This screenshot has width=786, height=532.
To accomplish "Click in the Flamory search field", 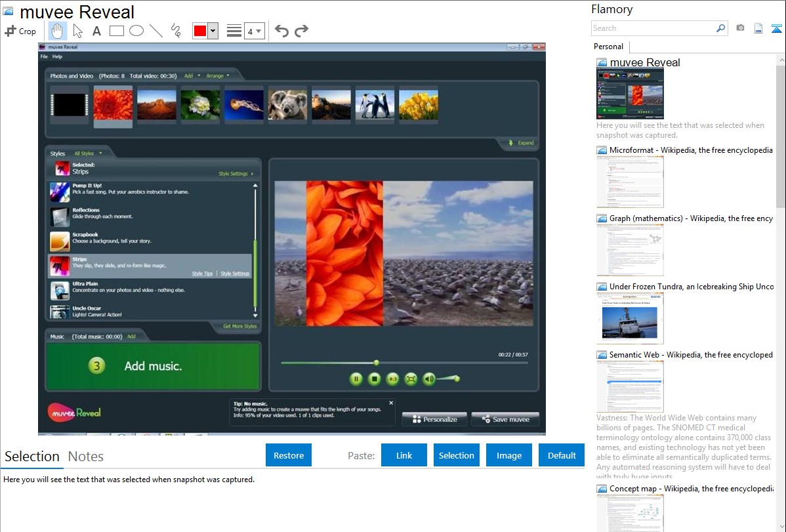I will point(653,28).
